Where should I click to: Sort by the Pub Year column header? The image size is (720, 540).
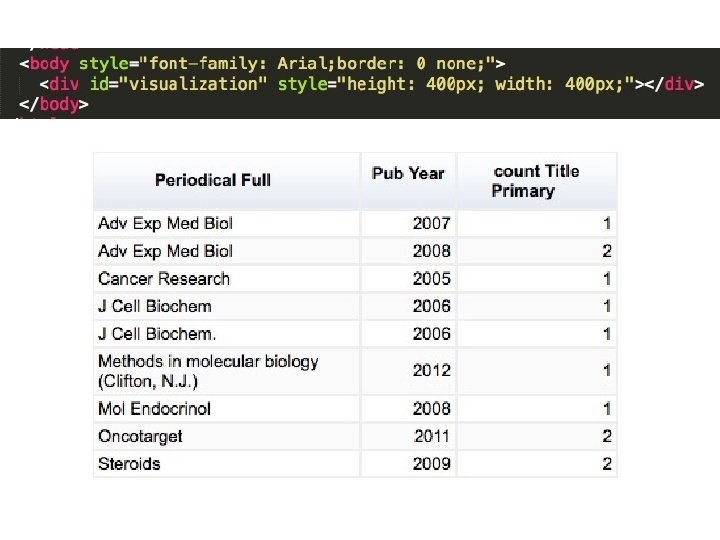(407, 174)
